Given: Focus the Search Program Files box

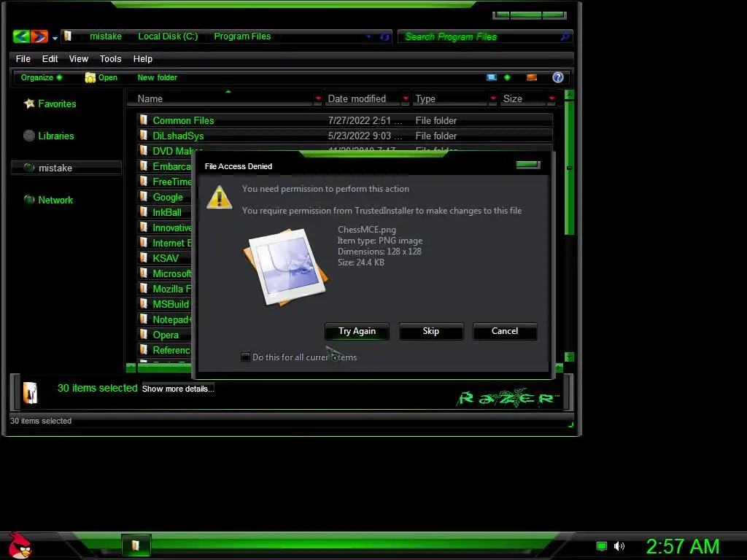Looking at the screenshot, I should [485, 36].
